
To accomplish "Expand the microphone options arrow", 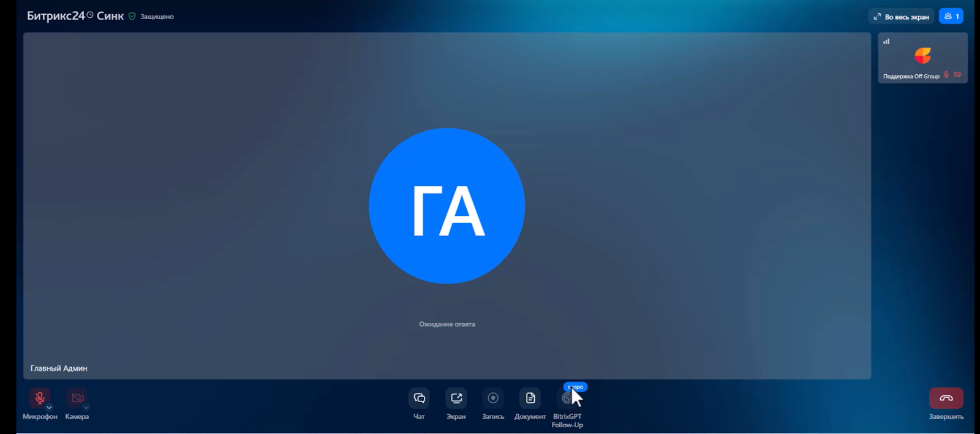I will pos(49,407).
